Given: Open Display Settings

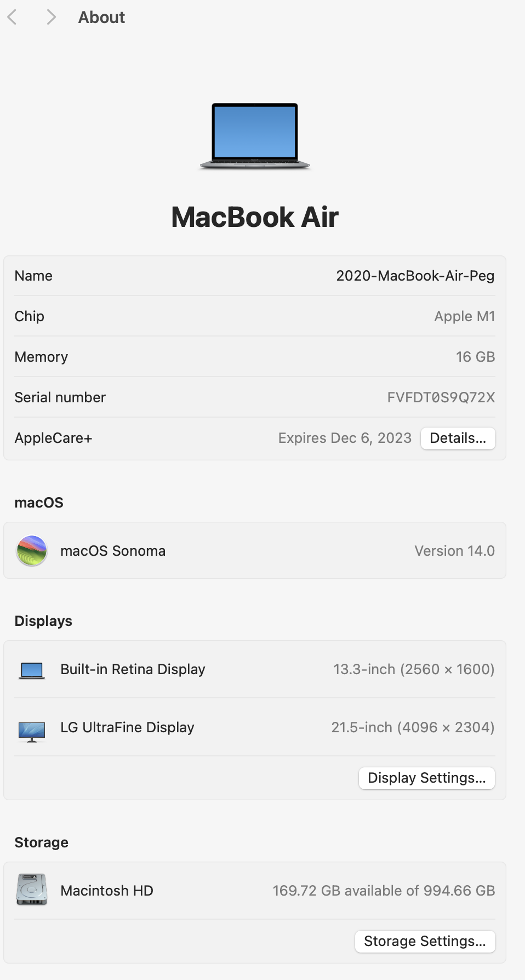Looking at the screenshot, I should (427, 778).
